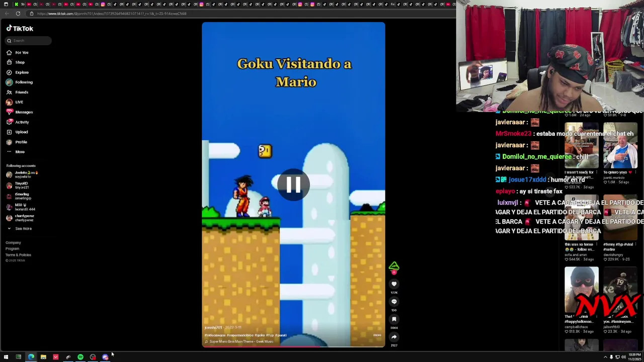Open the creator's green avatar
Viewport: 644px width, 362px height.
[394, 266]
